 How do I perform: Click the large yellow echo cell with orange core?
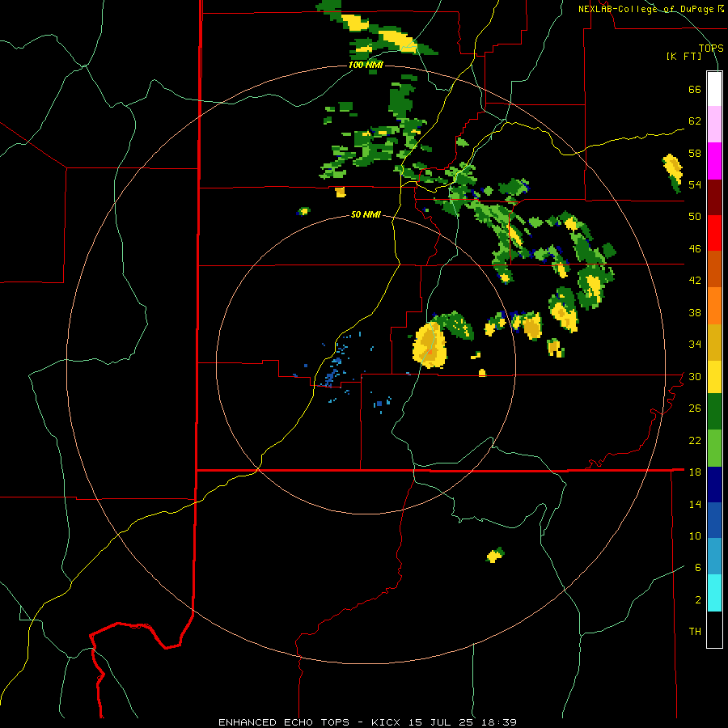430,345
